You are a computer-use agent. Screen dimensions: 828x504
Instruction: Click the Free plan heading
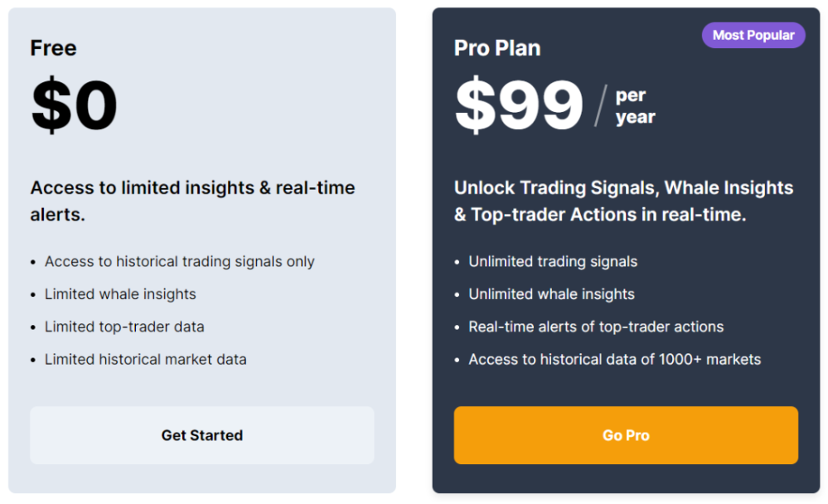click(53, 48)
